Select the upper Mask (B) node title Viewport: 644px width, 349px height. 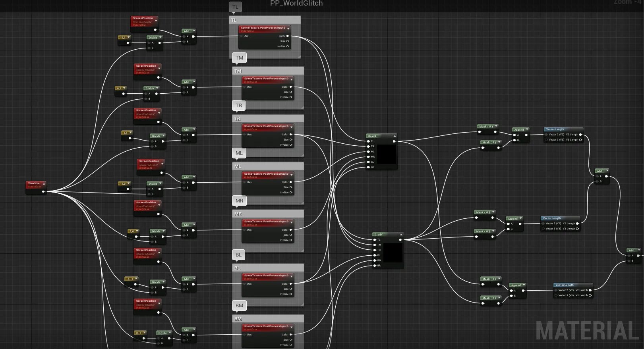[489, 279]
